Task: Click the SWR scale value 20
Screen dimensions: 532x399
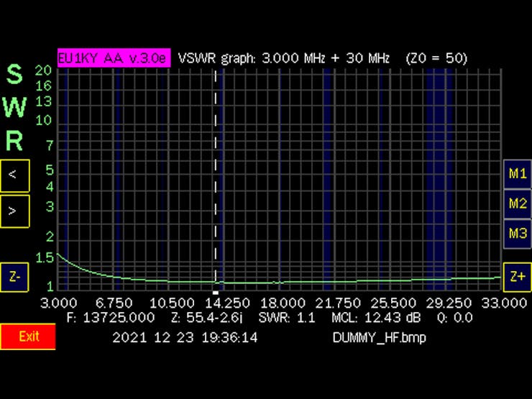Action: (x=43, y=70)
